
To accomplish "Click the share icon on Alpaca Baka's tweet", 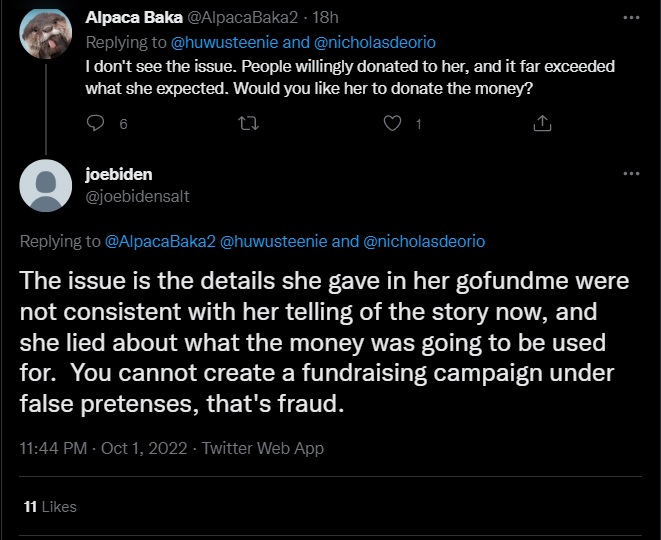I will [x=542, y=124].
